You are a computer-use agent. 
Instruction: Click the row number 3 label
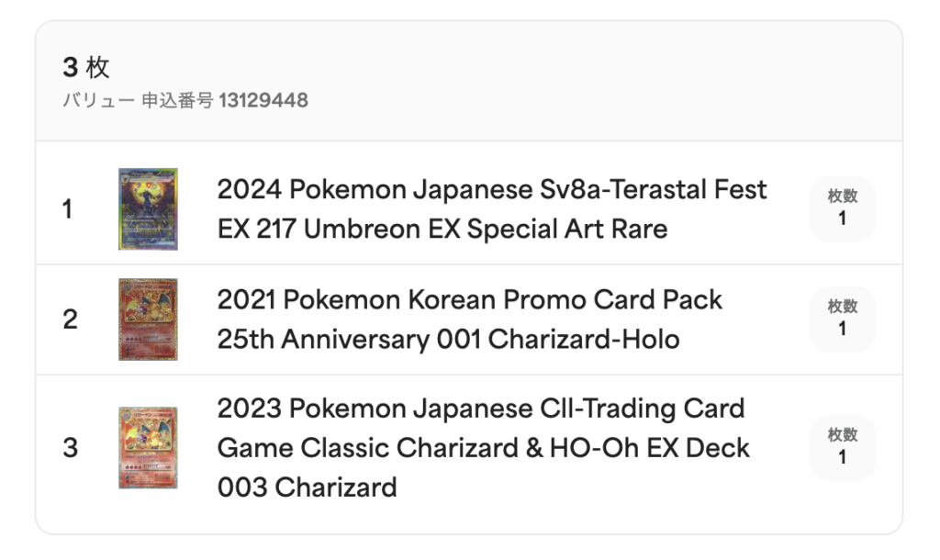click(x=70, y=448)
